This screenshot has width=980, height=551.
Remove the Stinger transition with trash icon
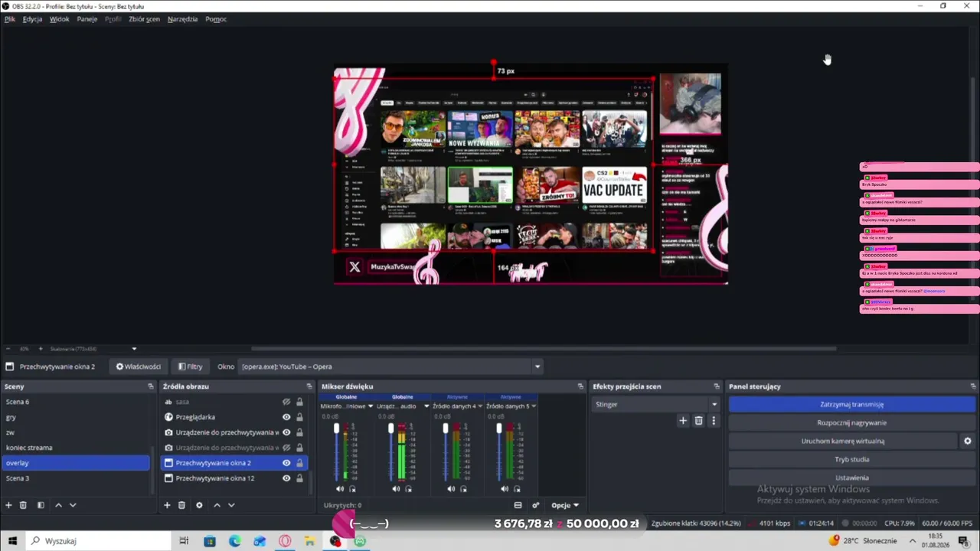click(698, 420)
